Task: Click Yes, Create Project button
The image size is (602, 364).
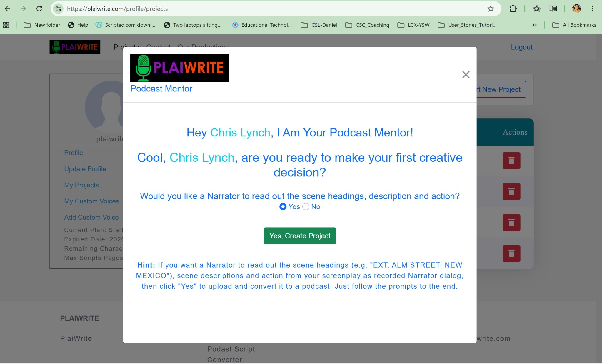Action: (x=300, y=236)
